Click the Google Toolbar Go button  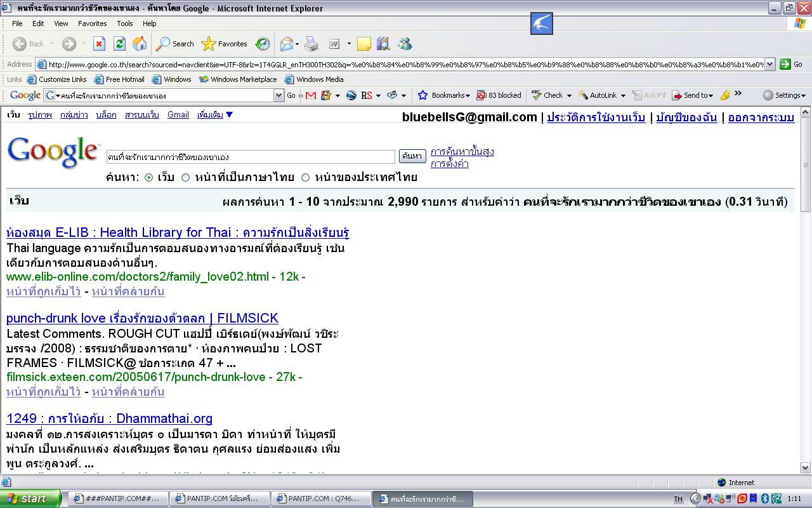pos(291,95)
